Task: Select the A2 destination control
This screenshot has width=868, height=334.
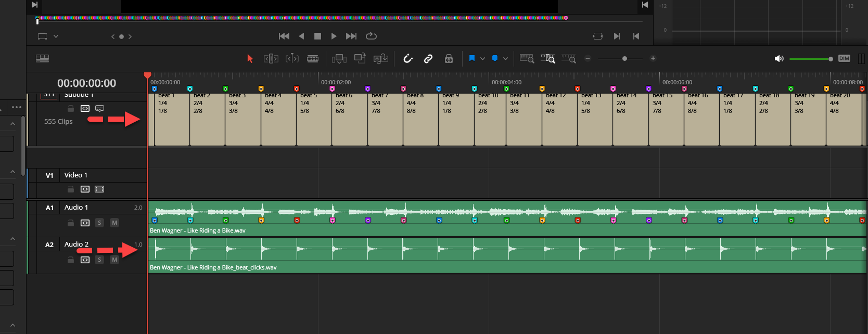Action: pyautogui.click(x=49, y=245)
